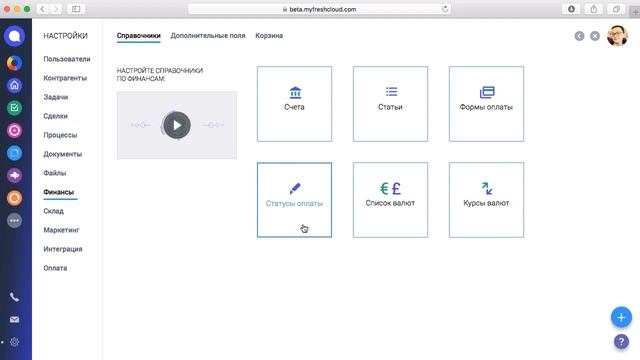Click the blue plus add button
The image size is (640, 360).
(x=621, y=317)
